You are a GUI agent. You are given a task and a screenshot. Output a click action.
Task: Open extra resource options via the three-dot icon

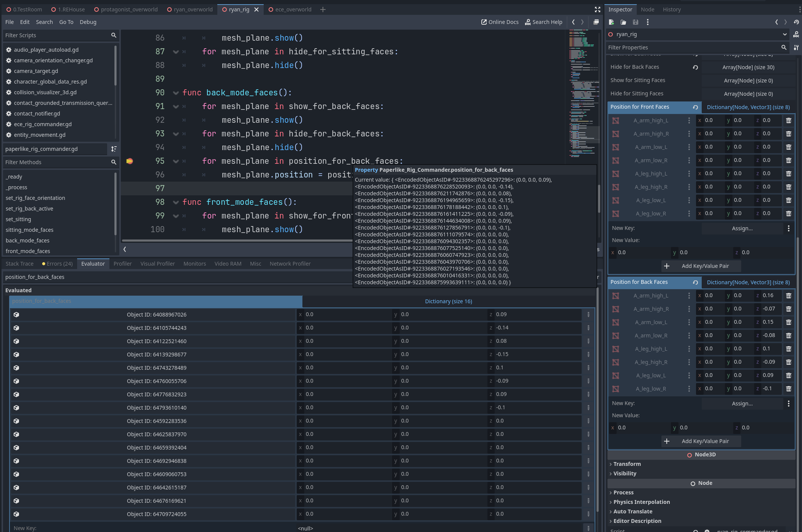[x=648, y=22]
